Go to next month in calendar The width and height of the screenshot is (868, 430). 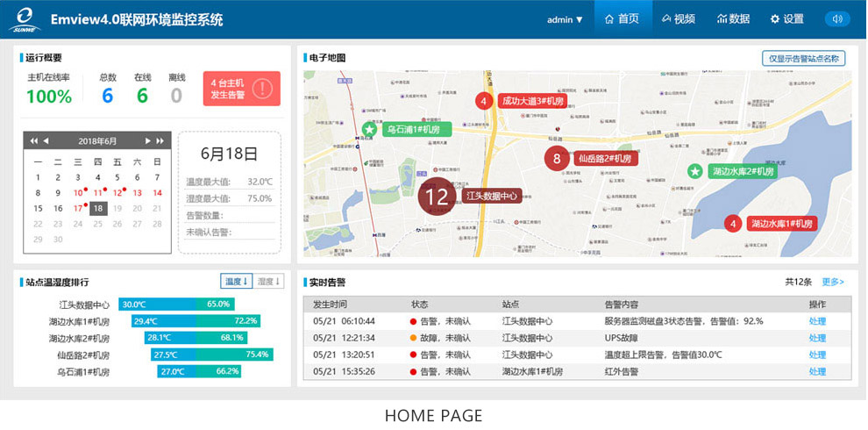pyautogui.click(x=147, y=141)
